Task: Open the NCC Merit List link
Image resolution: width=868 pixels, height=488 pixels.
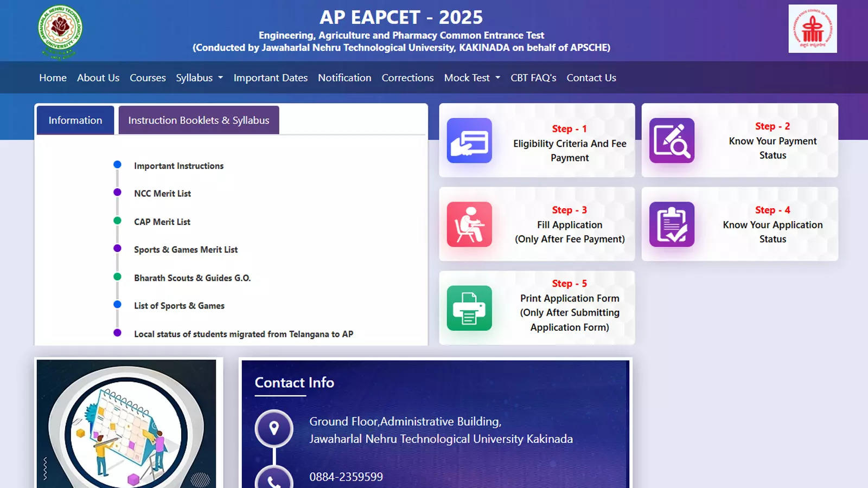Action: click(x=163, y=194)
